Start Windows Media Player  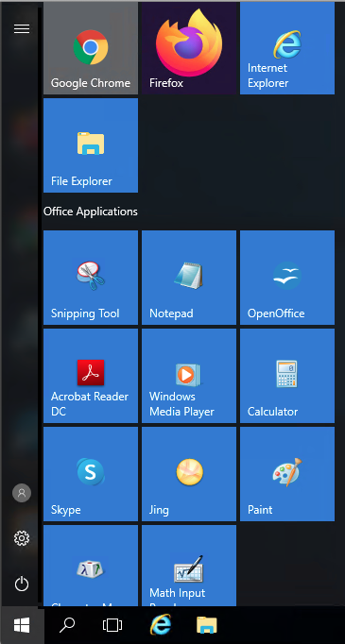coord(189,376)
